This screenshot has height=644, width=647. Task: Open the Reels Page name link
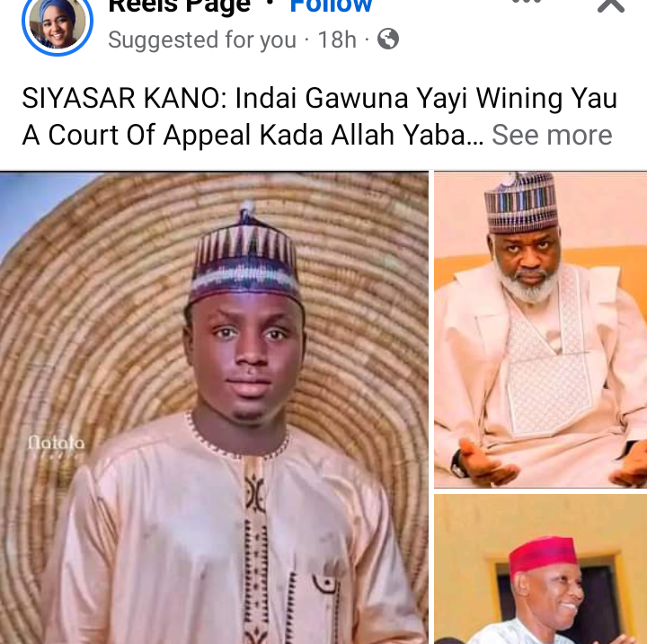[x=179, y=5]
